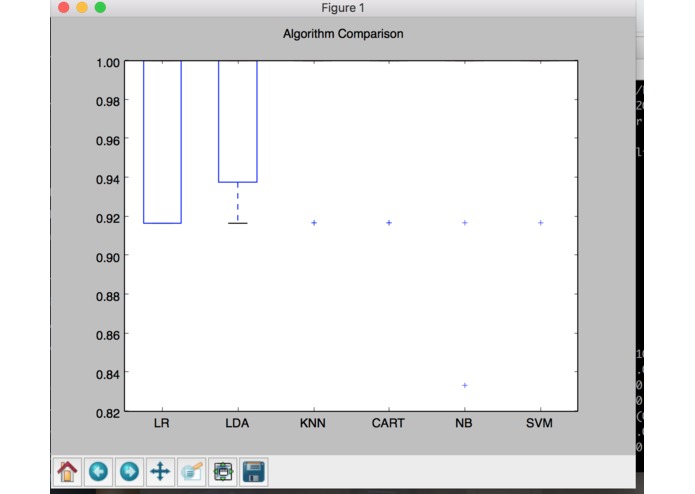Click the 0.84 y-axis tick label
This screenshot has height=494, width=695.
click(x=108, y=375)
